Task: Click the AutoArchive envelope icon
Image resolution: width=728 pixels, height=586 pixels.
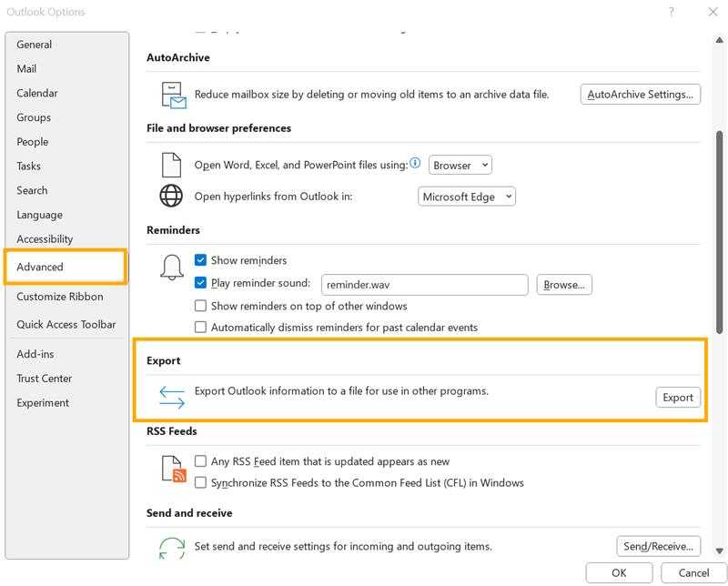Action: pyautogui.click(x=174, y=96)
